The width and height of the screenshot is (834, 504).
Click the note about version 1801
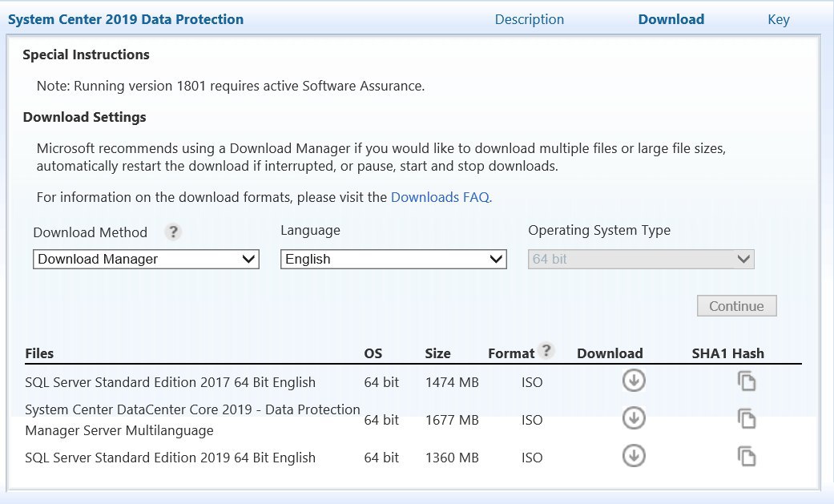[x=230, y=87]
